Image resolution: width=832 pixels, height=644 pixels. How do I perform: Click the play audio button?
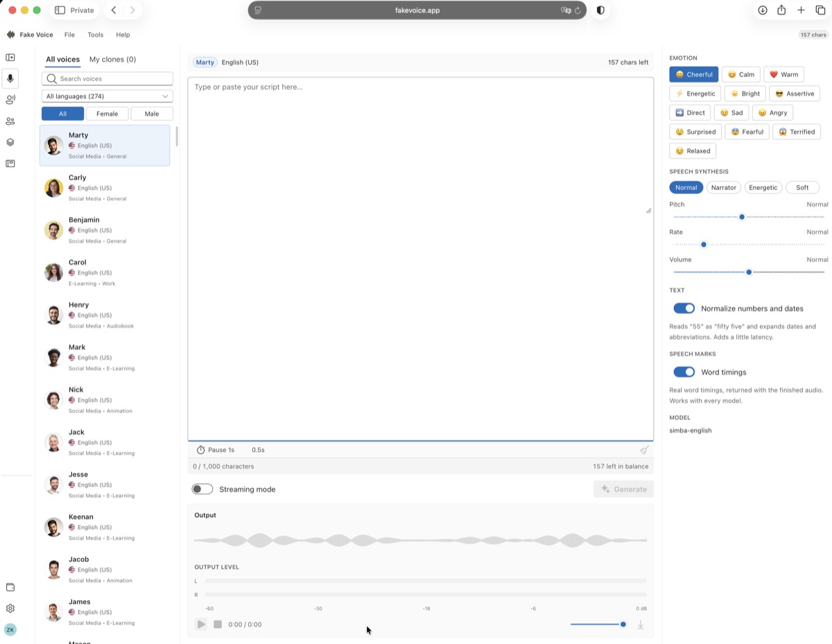click(x=201, y=625)
